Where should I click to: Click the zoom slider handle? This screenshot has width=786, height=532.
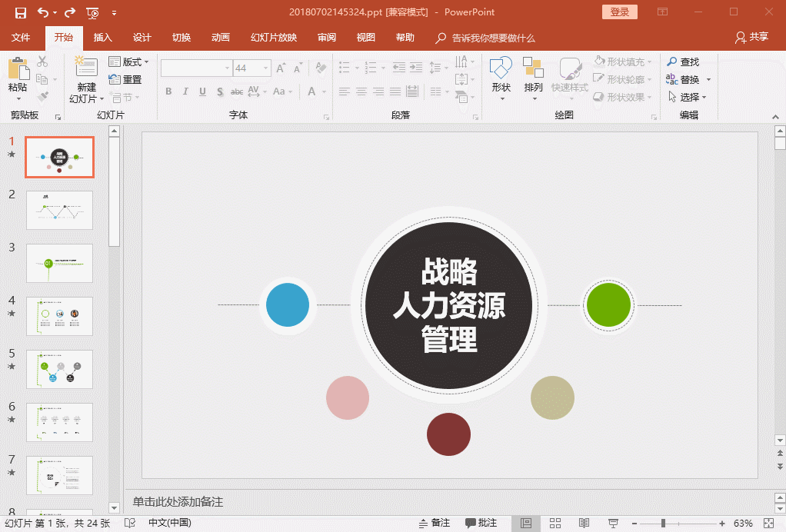tap(663, 523)
